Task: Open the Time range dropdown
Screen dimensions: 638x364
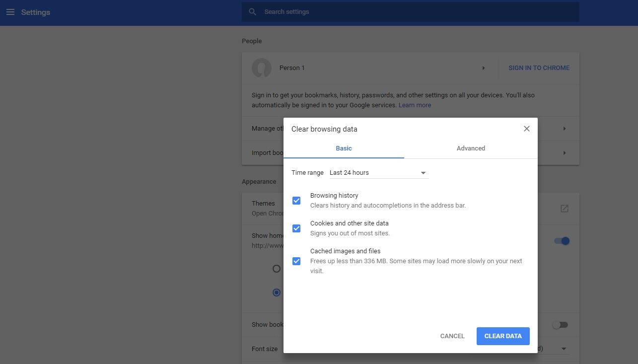Action: [378, 173]
